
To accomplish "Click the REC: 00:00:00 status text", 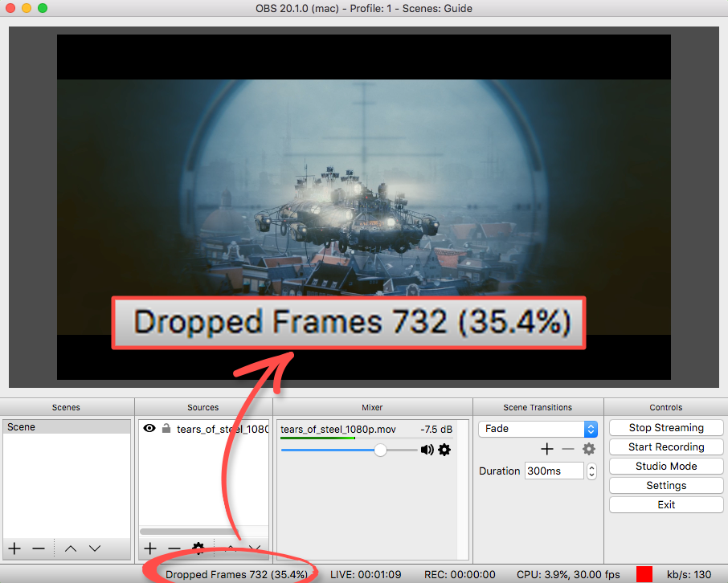I will pos(460,575).
